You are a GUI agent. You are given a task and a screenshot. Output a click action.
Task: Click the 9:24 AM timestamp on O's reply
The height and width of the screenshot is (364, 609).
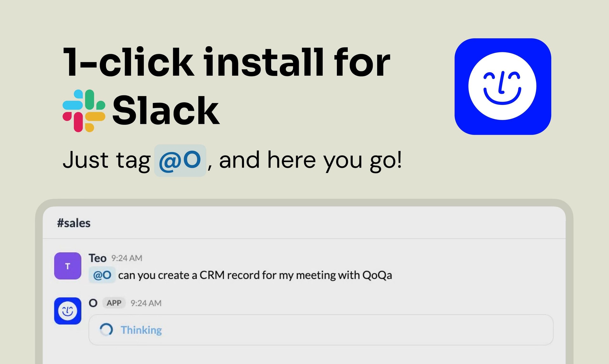pos(146,303)
